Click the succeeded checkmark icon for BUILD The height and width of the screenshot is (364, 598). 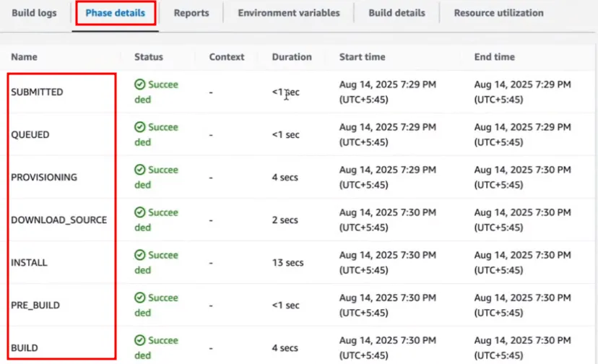pyautogui.click(x=140, y=340)
